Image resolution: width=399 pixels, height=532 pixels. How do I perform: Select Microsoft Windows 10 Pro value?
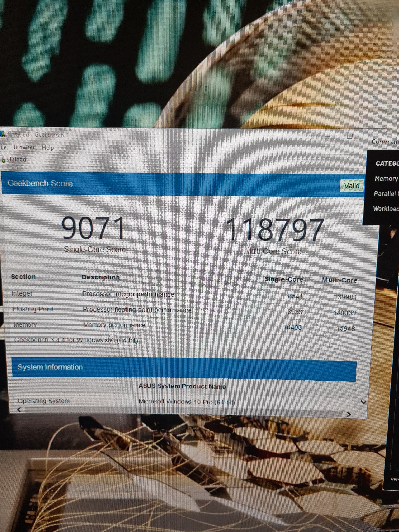(187, 402)
